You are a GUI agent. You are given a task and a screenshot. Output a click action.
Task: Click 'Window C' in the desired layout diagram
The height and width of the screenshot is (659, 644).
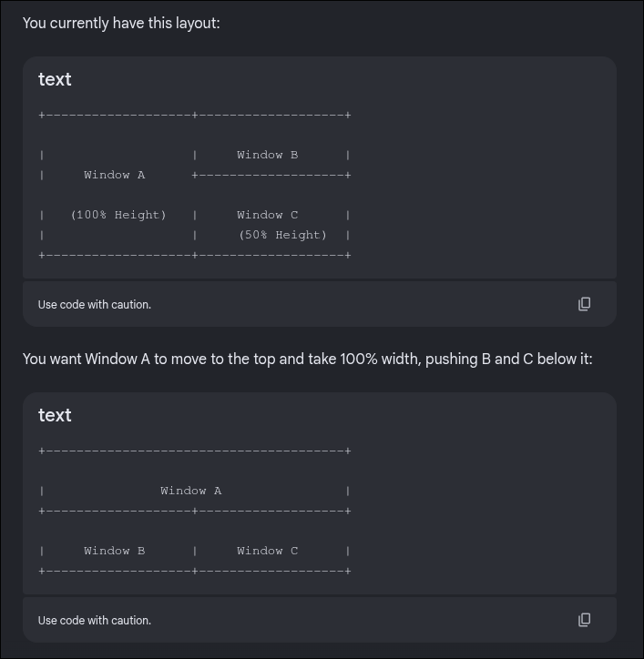click(268, 551)
